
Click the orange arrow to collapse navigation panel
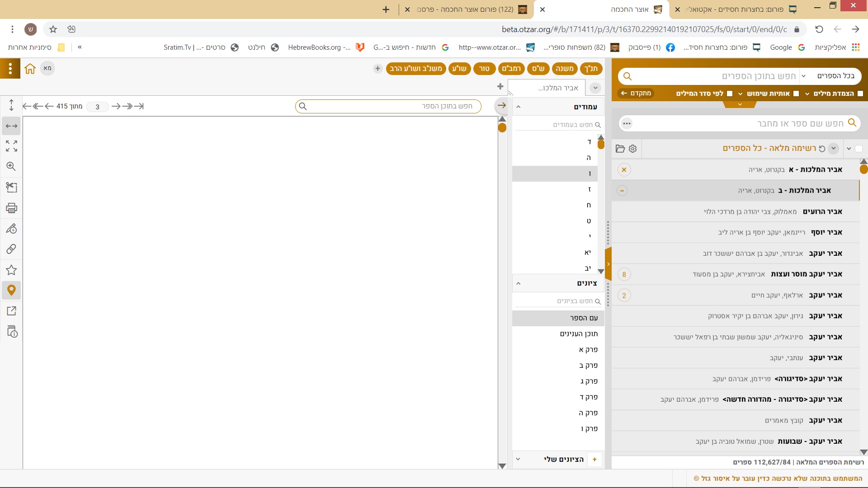(502, 106)
